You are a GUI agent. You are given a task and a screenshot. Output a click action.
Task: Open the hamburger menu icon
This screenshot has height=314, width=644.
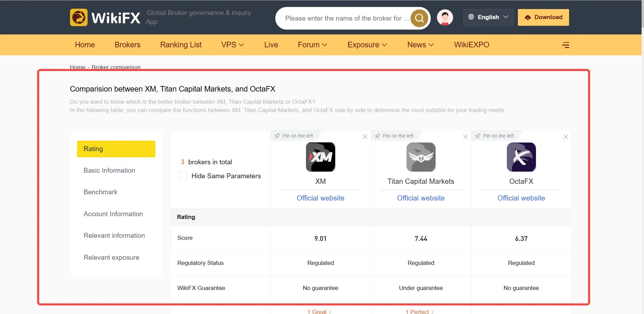tap(566, 45)
